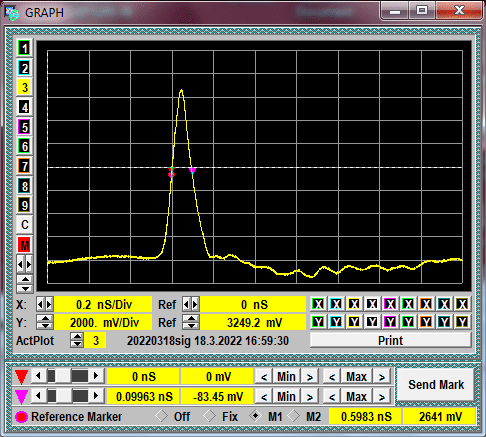Select magenta plot channel 5 button

point(24,127)
